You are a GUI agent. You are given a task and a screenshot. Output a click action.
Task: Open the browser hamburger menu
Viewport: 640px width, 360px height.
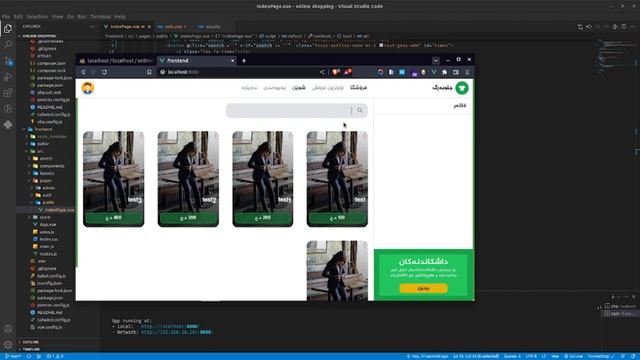point(467,72)
